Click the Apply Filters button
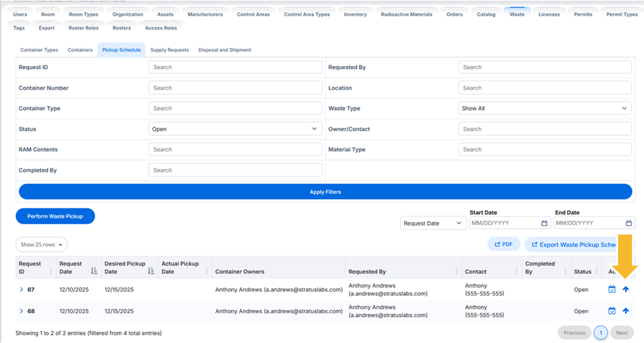 (325, 191)
